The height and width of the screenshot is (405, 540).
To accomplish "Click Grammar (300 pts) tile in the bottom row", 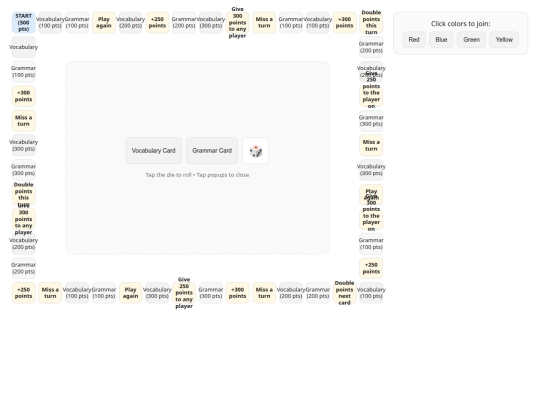I will (x=211, y=293).
